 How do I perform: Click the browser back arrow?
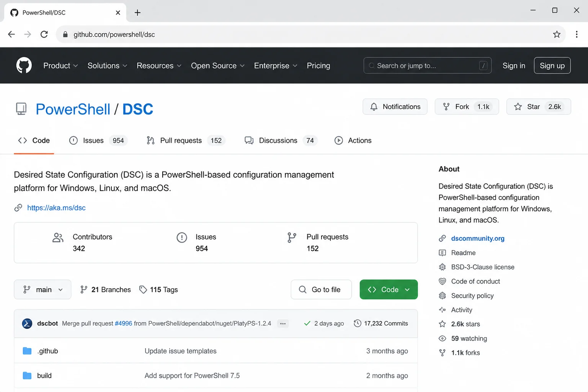(11, 34)
